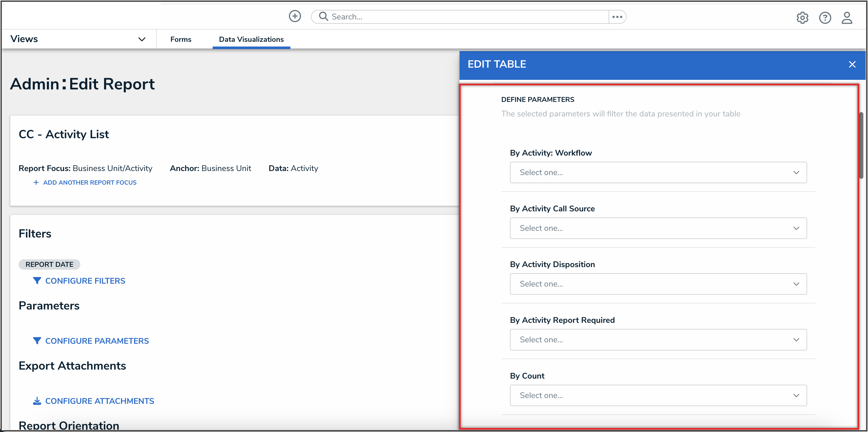Open the search options ellipsis menu

[x=617, y=17]
